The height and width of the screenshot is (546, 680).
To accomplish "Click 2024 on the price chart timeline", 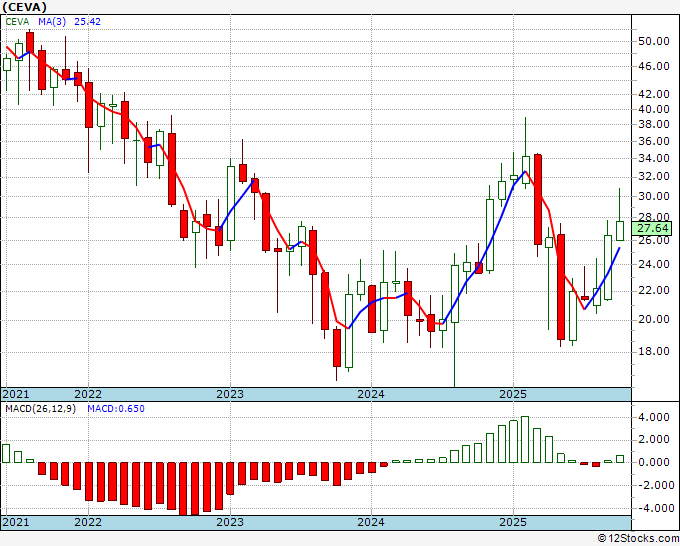I will [371, 394].
